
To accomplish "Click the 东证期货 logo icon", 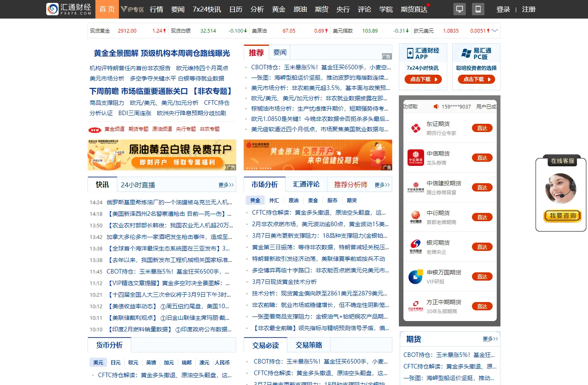I will (416, 128).
